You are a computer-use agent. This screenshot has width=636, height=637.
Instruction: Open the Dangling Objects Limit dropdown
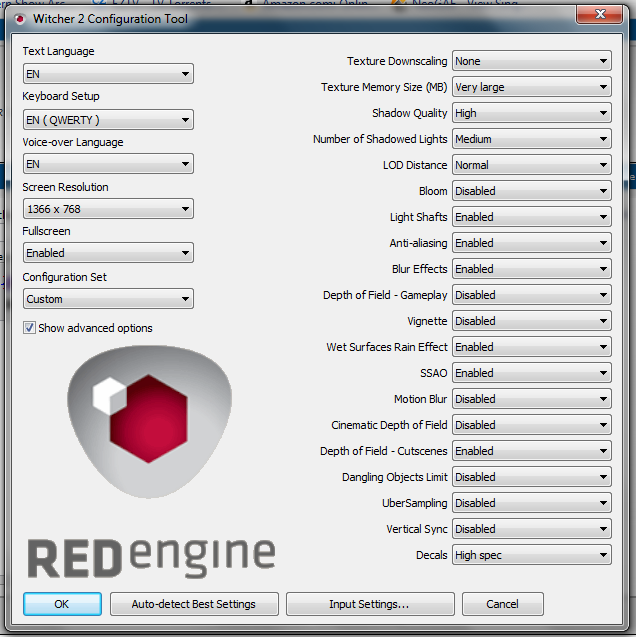click(x=532, y=477)
